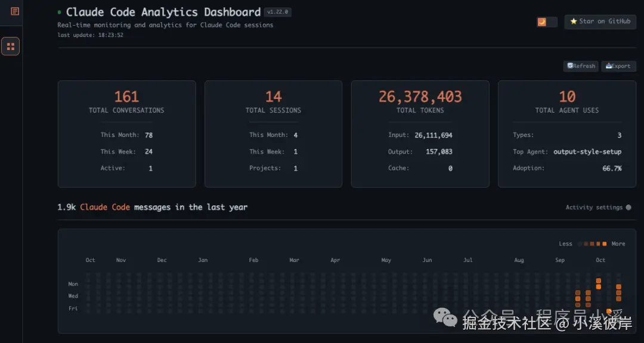Click the Export button
The width and height of the screenshot is (644, 343).
618,66
